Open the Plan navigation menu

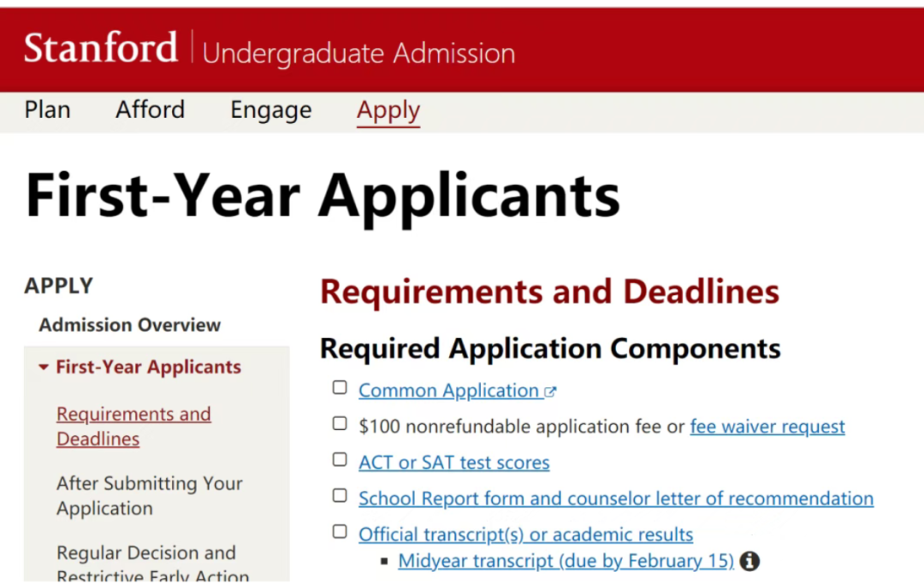coord(47,110)
